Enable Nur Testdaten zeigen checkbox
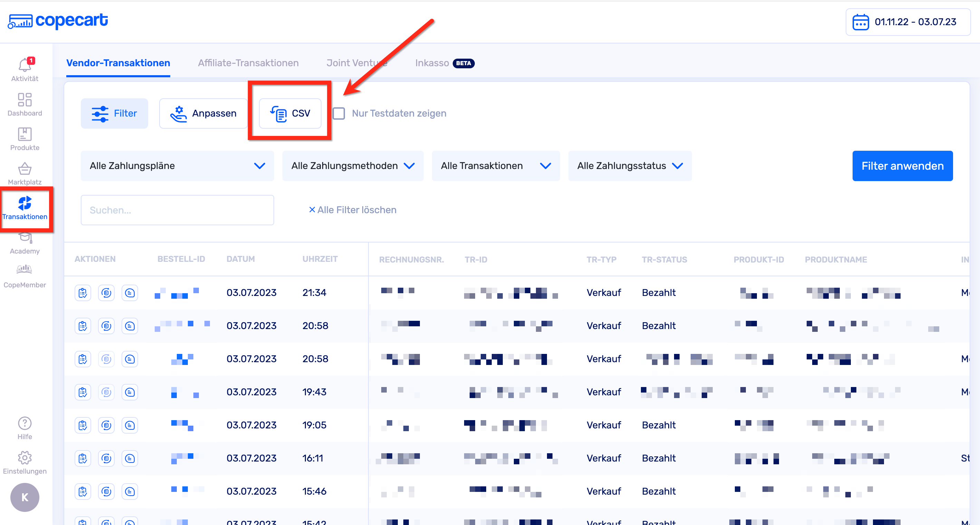980x525 pixels. (339, 113)
